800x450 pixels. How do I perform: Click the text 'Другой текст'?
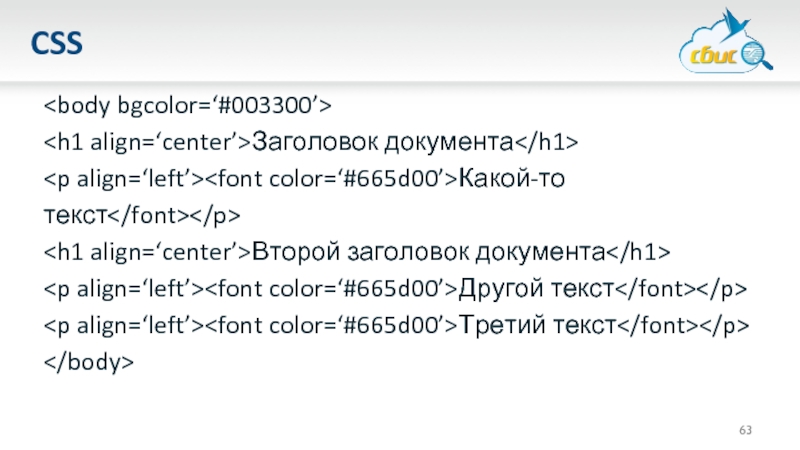535,288
